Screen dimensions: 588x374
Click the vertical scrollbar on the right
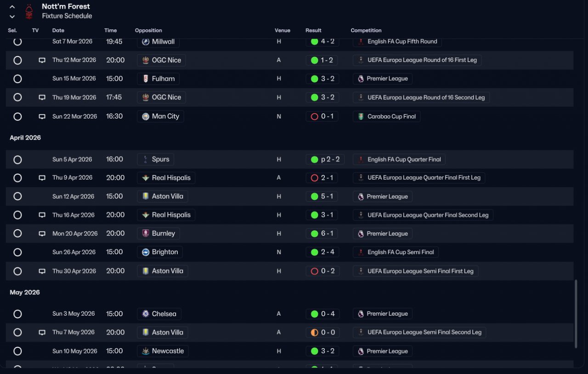[576, 313]
